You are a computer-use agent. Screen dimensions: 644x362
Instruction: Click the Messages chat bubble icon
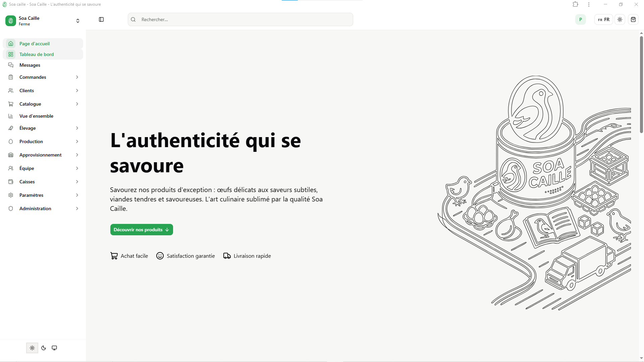coord(11,65)
